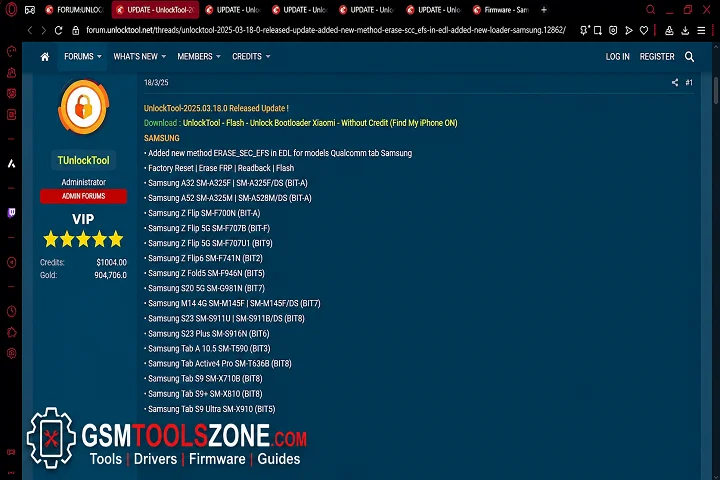Screen dimensions: 720x480
Task: Click text 'Samsung S23 Plus SM-S916N (BIT6)'
Action: point(208,334)
